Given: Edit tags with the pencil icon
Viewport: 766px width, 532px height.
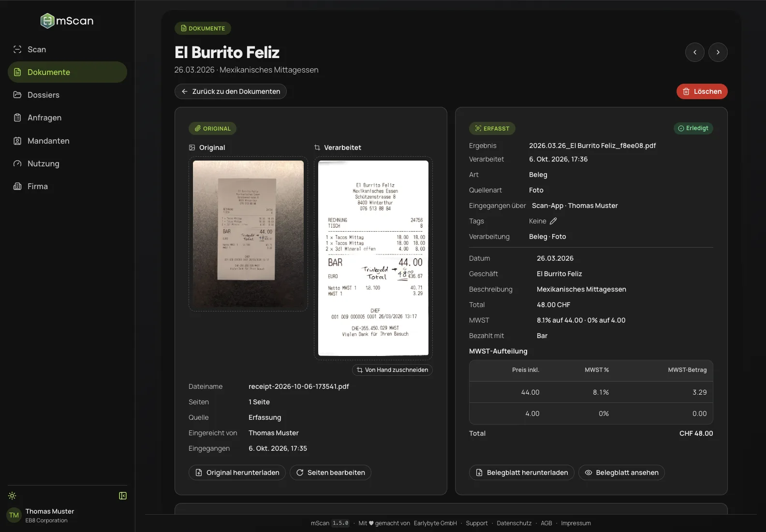Looking at the screenshot, I should [x=553, y=221].
